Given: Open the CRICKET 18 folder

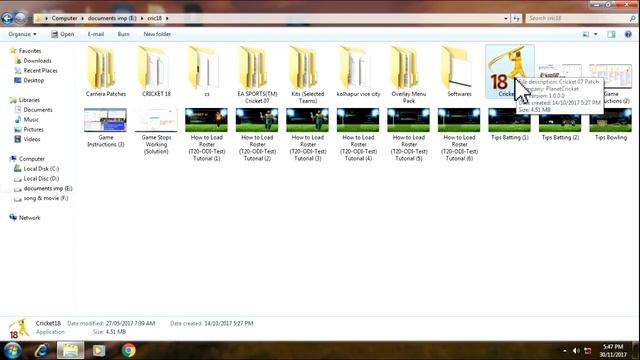Looking at the screenshot, I should point(156,71).
